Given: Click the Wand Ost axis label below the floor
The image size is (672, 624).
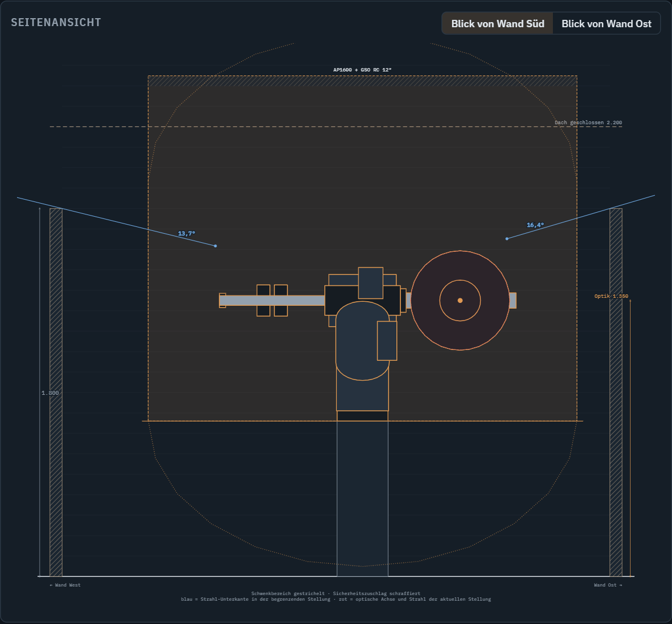Looking at the screenshot, I should pos(608,585).
